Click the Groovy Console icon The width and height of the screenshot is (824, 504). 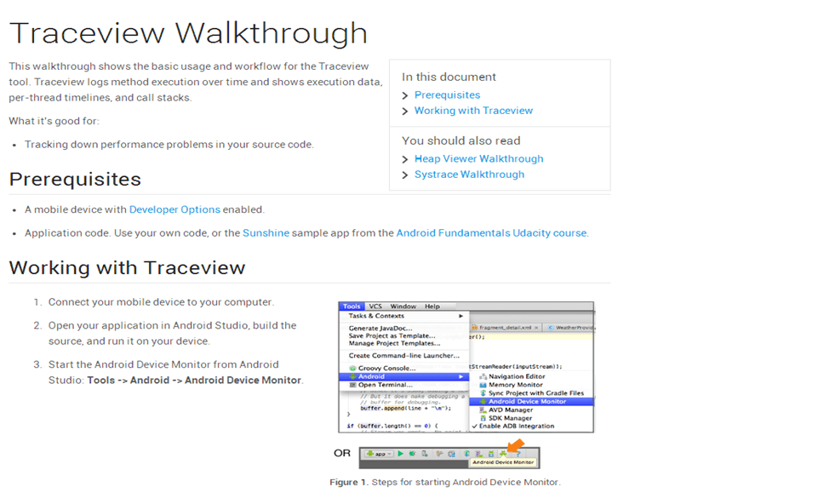tap(352, 369)
